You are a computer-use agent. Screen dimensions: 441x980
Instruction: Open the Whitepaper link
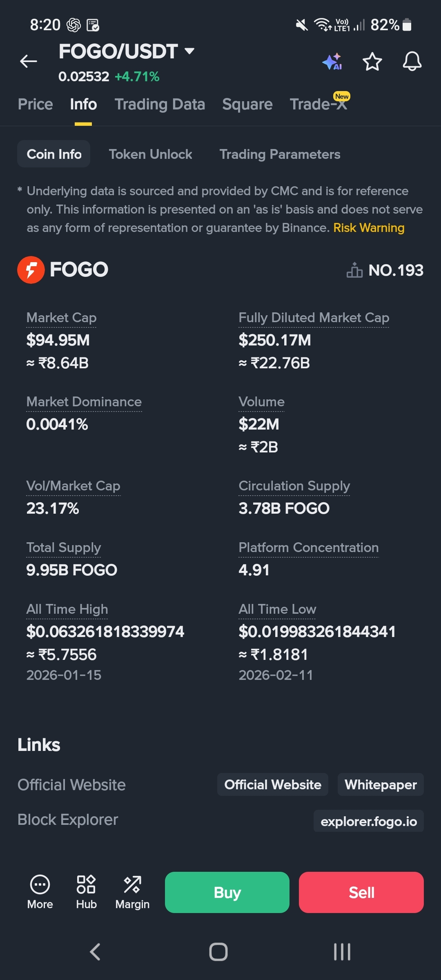381,784
